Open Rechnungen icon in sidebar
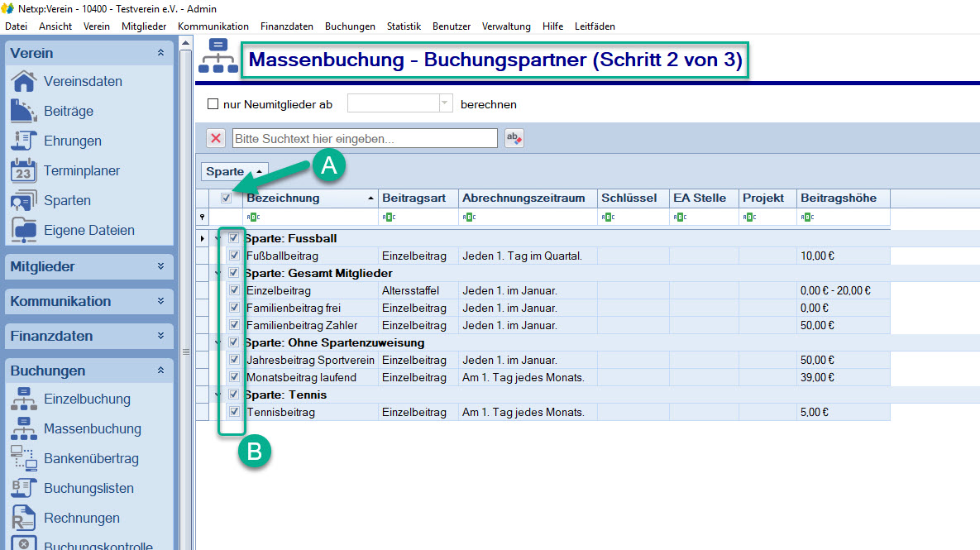This screenshot has width=980, height=550. 24,518
